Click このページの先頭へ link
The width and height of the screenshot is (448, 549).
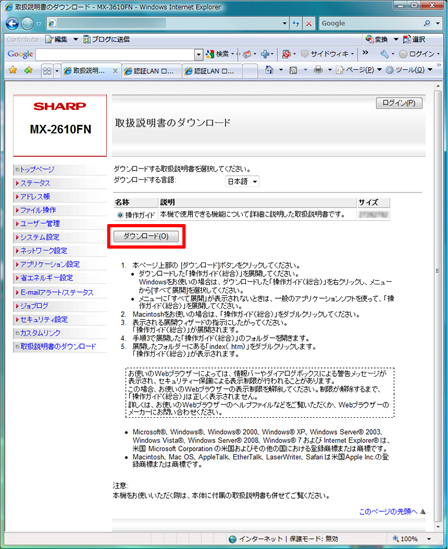click(x=388, y=512)
